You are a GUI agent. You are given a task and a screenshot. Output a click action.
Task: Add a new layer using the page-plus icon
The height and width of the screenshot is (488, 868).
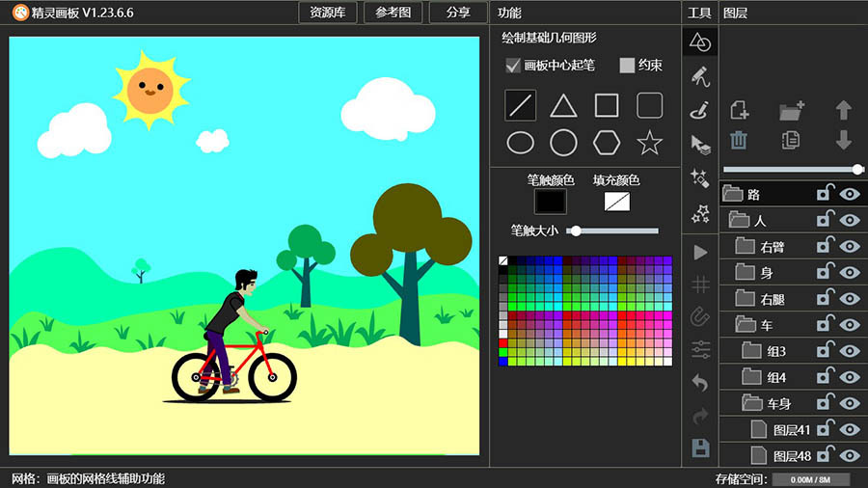pos(739,110)
